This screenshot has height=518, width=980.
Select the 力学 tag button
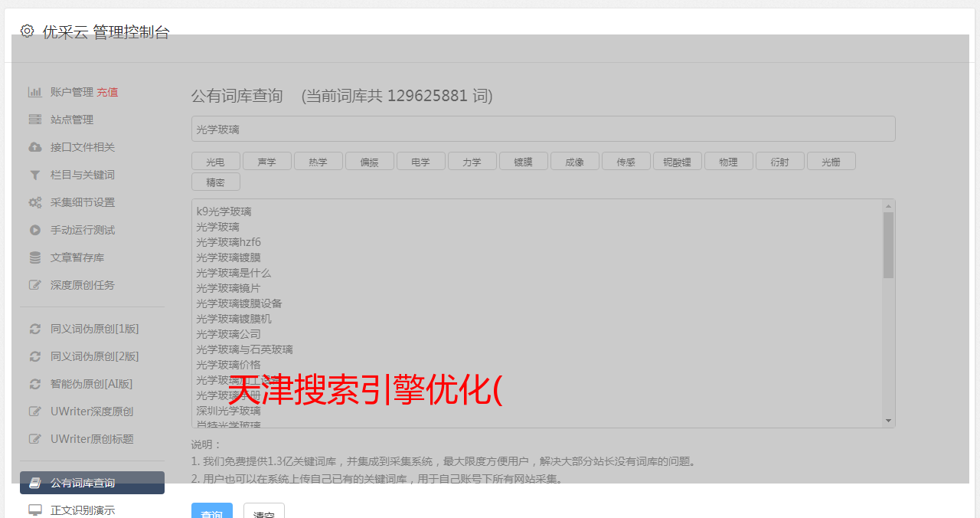(472, 161)
